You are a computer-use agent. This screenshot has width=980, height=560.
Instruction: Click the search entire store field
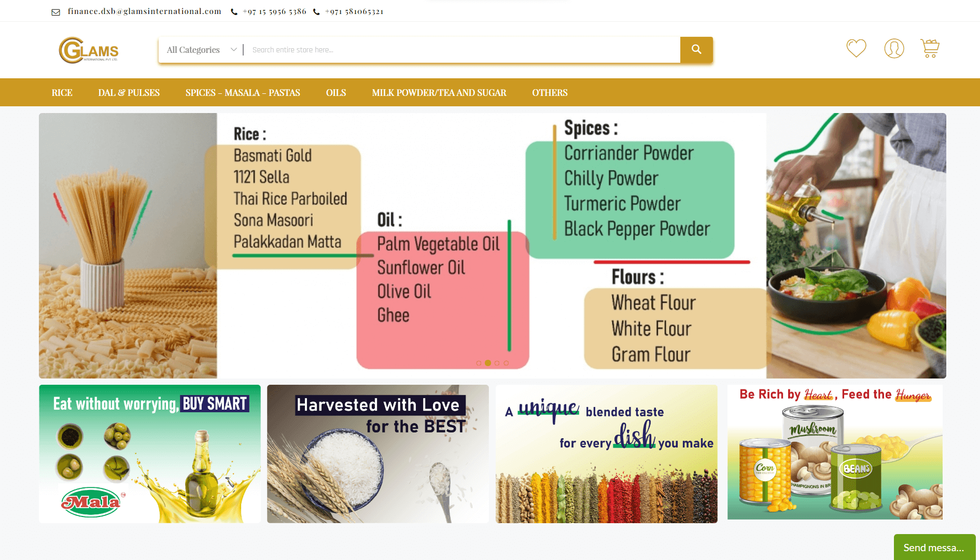click(461, 50)
